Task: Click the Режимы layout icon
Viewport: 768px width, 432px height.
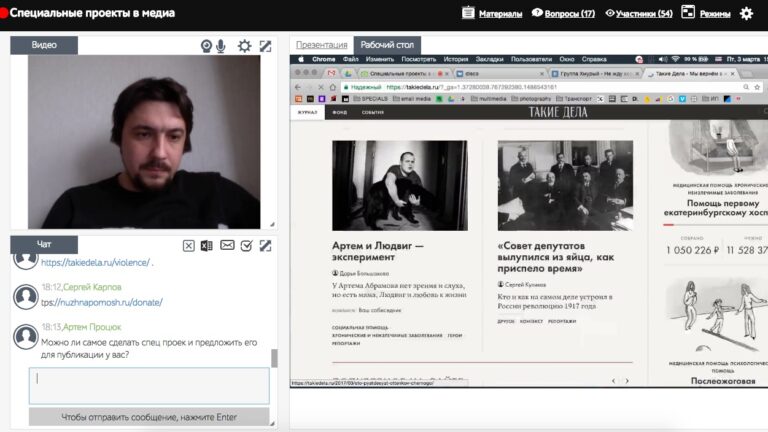Action: tap(688, 12)
